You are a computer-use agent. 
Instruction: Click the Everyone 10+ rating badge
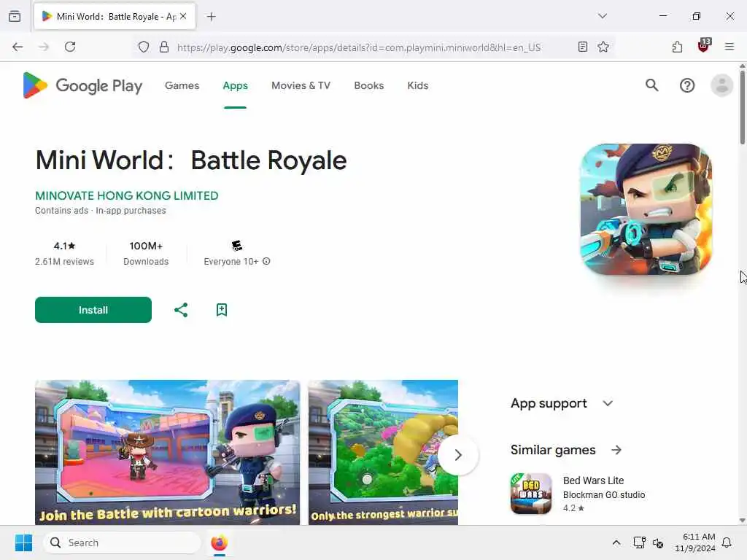click(x=237, y=246)
